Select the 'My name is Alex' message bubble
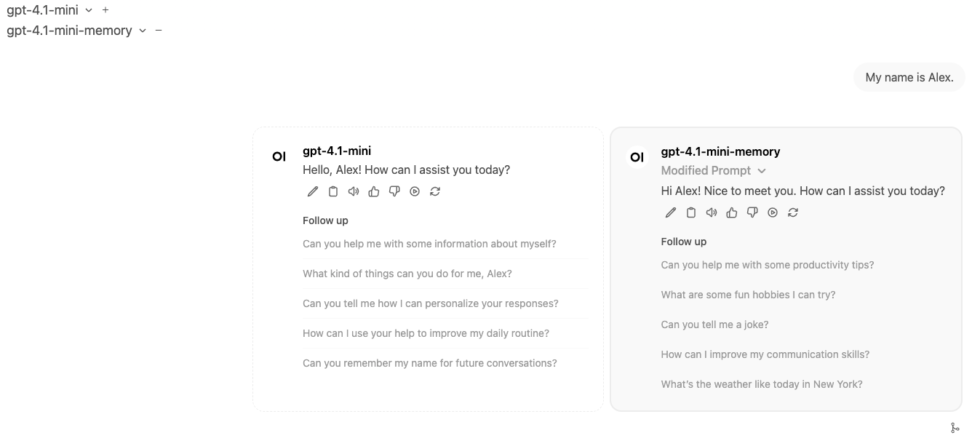 coord(909,76)
